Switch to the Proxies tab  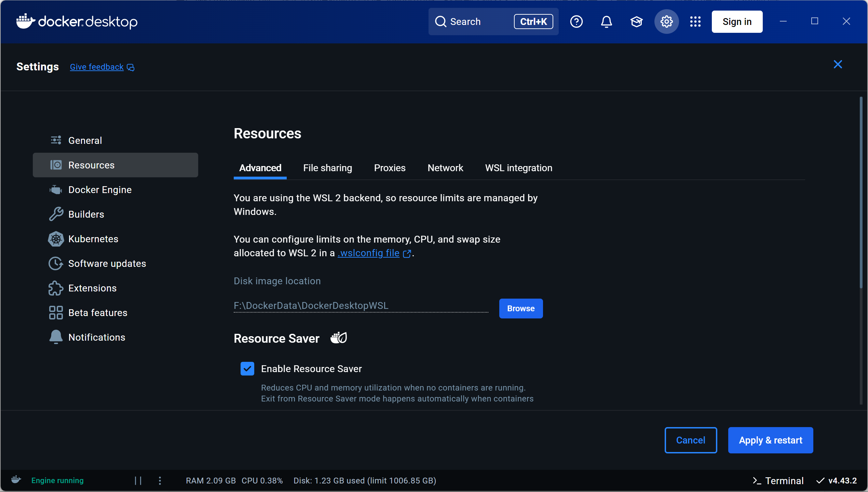click(x=390, y=168)
